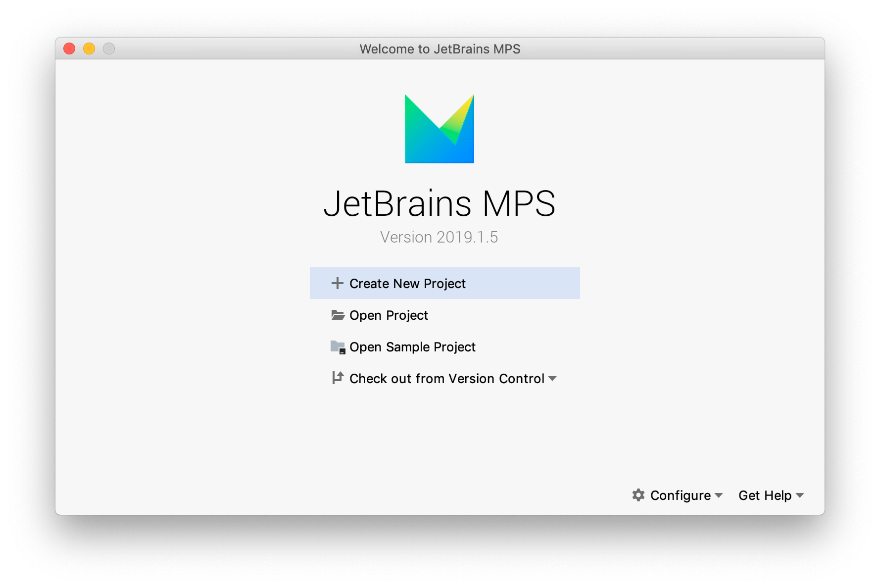Click the highlighted Create New Project row

point(444,283)
